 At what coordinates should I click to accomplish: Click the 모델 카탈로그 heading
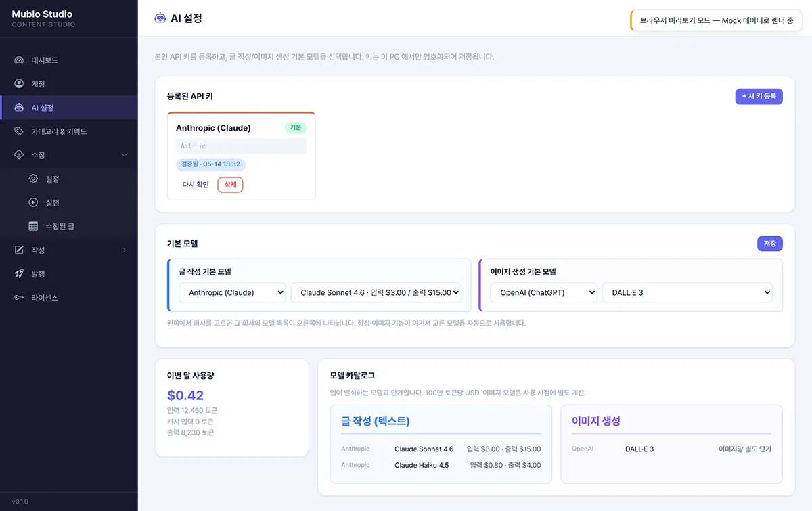coord(353,375)
